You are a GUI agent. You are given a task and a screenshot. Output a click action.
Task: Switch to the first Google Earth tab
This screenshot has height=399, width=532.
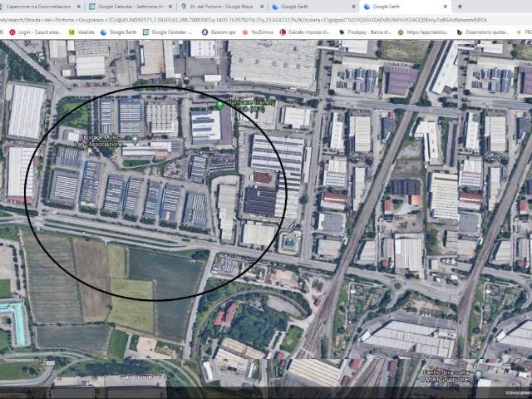[306, 6]
